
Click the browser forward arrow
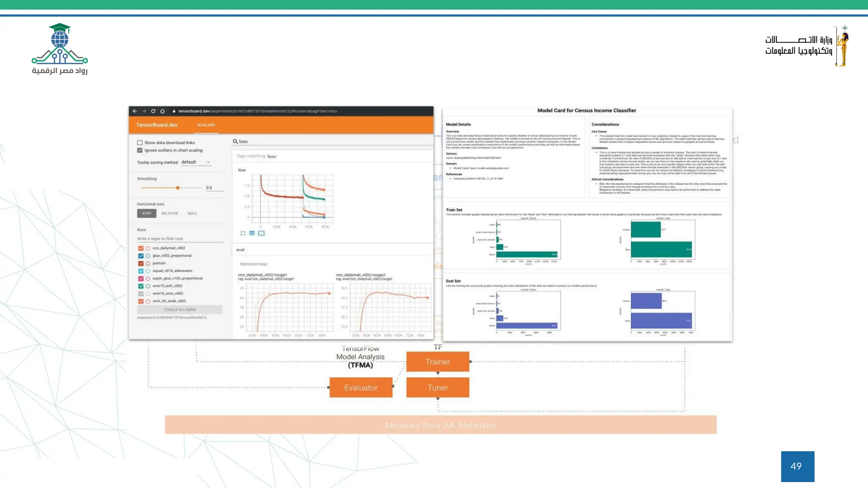(x=144, y=111)
